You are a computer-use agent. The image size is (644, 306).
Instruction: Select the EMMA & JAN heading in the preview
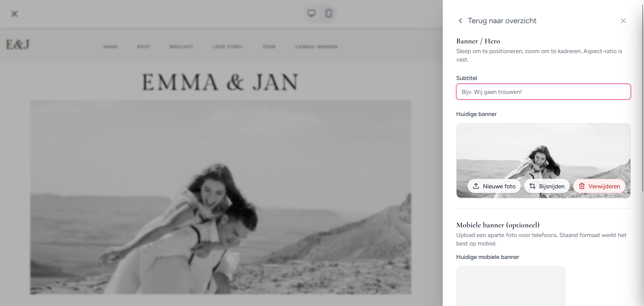point(220,82)
